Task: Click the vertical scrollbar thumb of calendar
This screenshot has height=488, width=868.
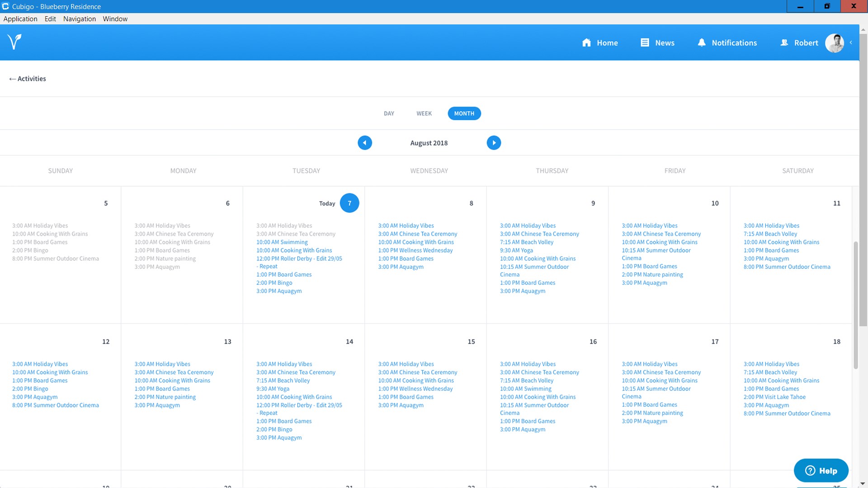Action: tap(855, 305)
